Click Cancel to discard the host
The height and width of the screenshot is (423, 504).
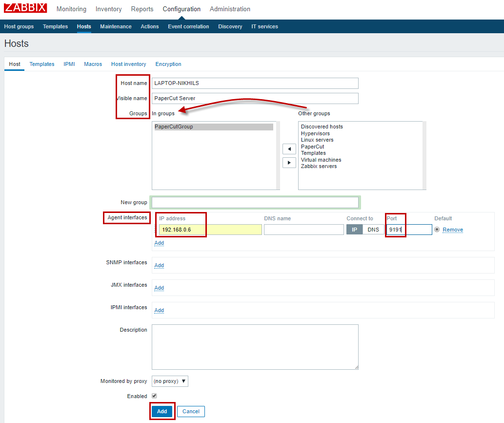click(190, 411)
